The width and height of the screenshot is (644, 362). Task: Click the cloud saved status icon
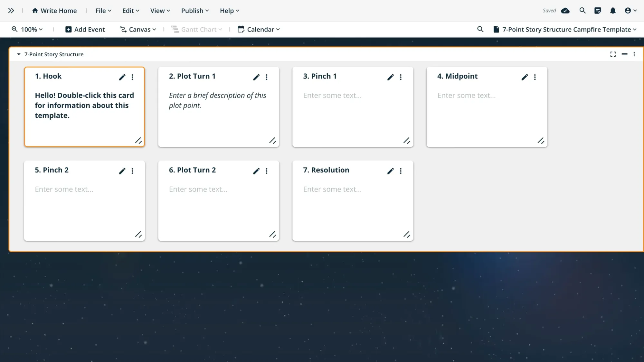[x=565, y=11]
